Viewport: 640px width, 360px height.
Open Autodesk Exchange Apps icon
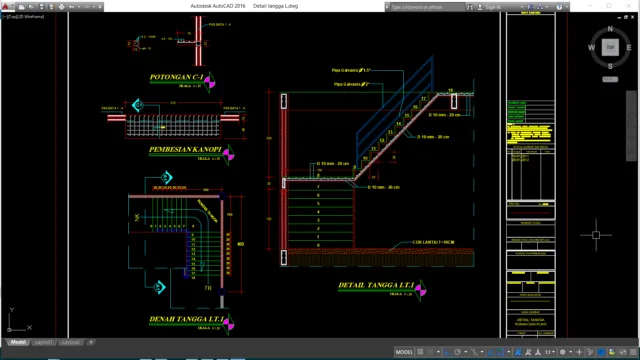530,7
